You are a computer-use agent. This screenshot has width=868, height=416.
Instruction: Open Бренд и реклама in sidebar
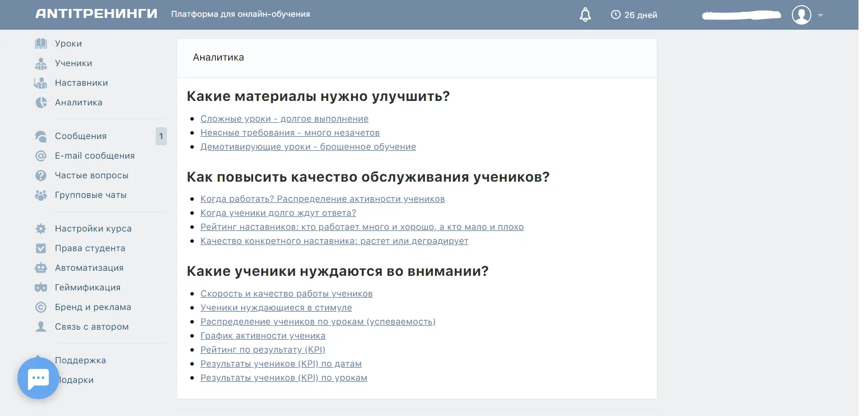(x=93, y=307)
